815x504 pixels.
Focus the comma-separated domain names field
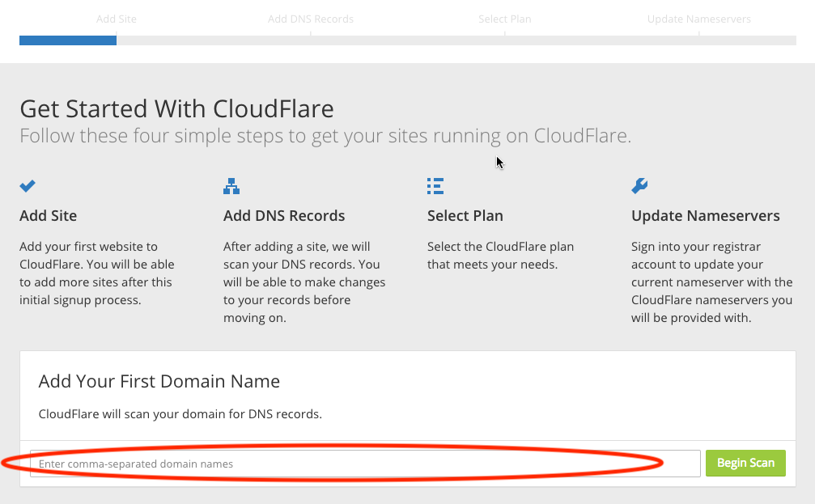(365, 464)
